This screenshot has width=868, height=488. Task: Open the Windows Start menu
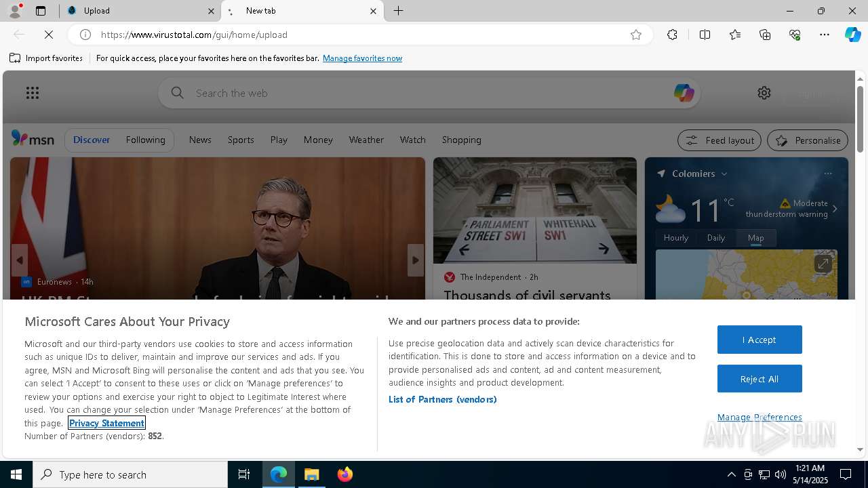16,474
